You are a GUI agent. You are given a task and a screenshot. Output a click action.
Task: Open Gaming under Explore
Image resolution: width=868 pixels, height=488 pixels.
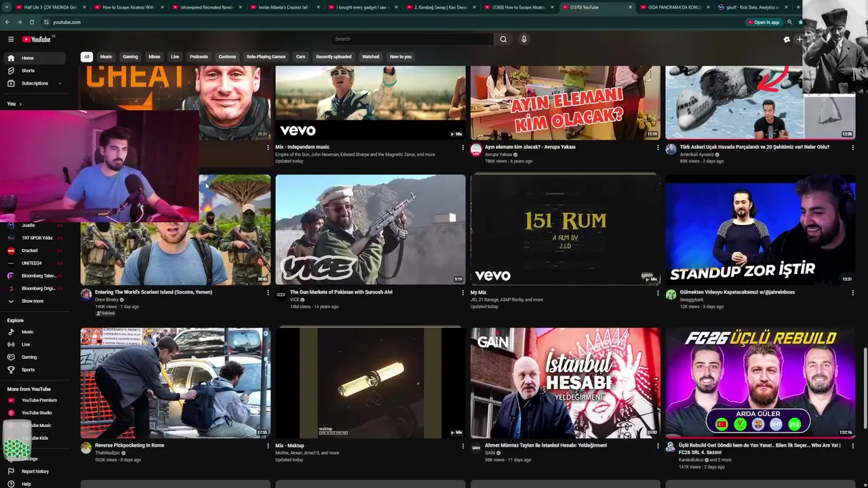point(34,357)
